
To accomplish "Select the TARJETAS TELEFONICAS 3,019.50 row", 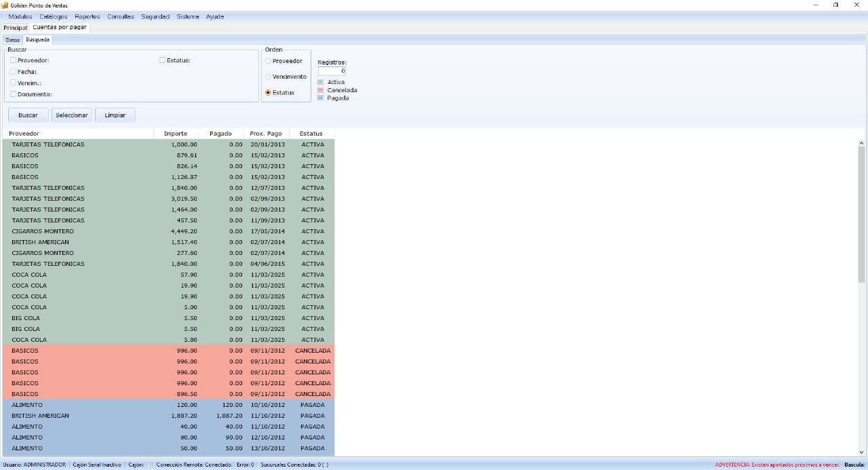I will click(169, 199).
